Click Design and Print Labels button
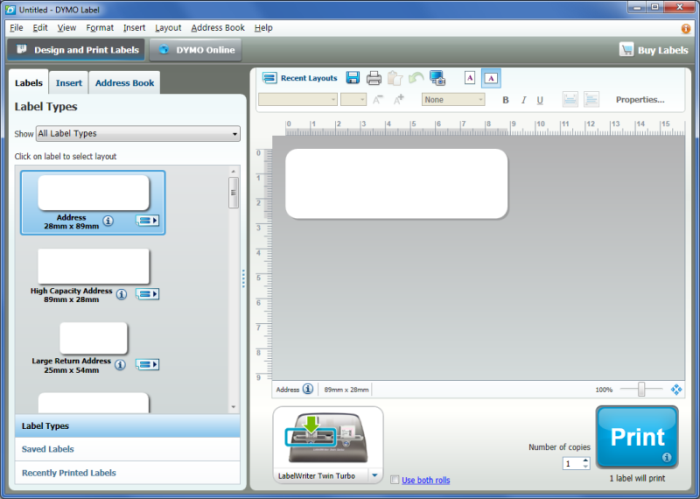 [76, 50]
